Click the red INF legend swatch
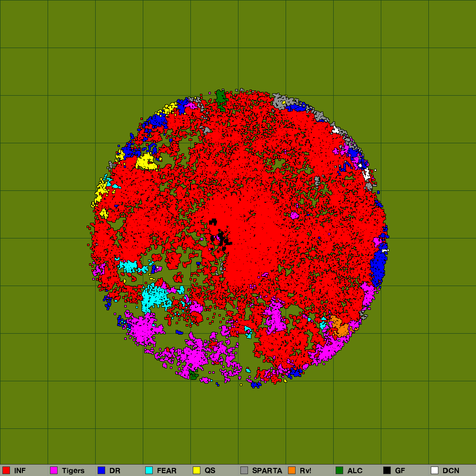Screen dimensions: 476x476 point(6,470)
